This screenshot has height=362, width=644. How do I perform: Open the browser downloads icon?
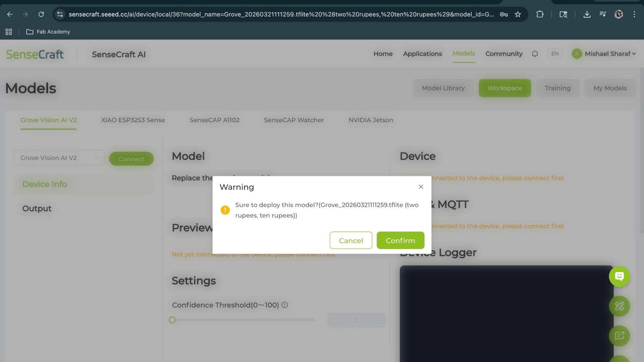tap(587, 14)
